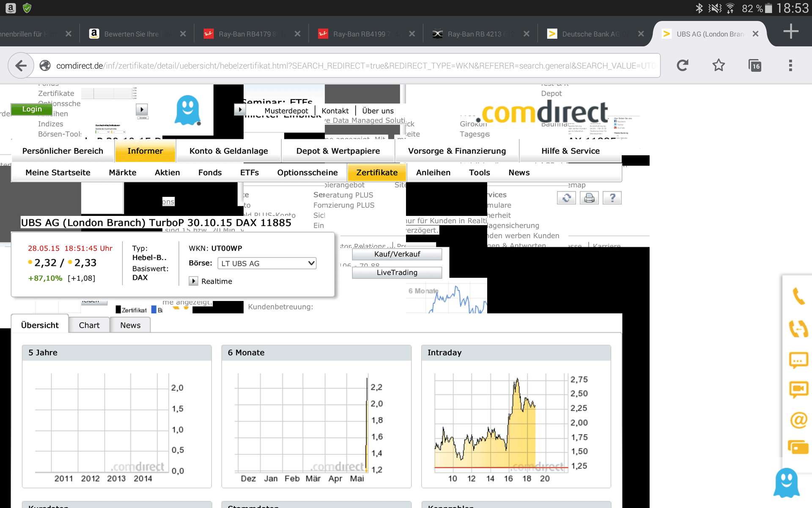
Task: Close the Ray-Ban RB 4213 tab
Action: pos(526,34)
